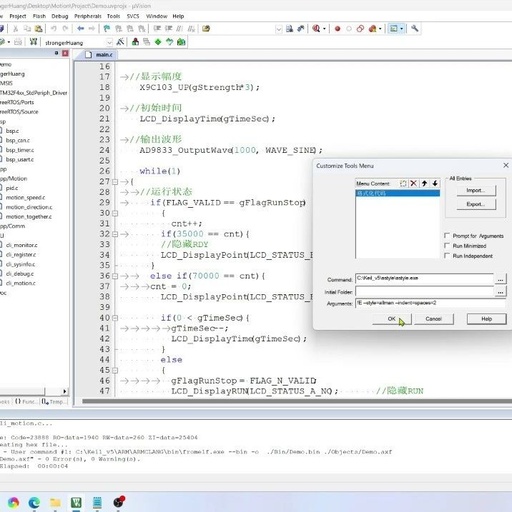Image resolution: width=512 pixels, height=512 pixels.
Task: Open the Tools menu
Action: pyautogui.click(x=113, y=16)
